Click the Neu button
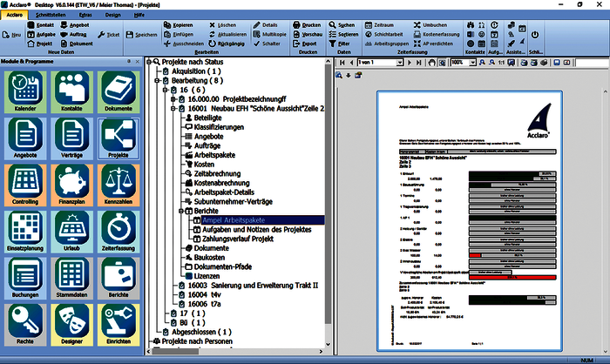Viewport: 610px width, 364px height. (11, 35)
